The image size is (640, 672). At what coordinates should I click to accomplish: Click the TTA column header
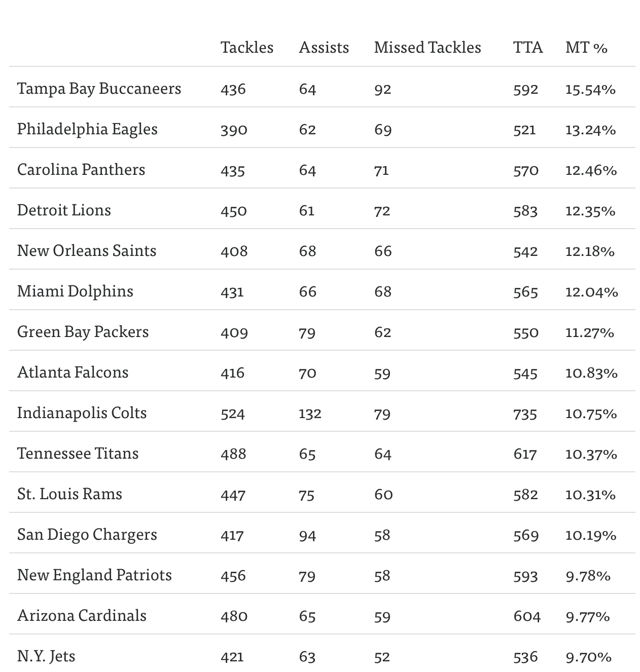point(527,47)
